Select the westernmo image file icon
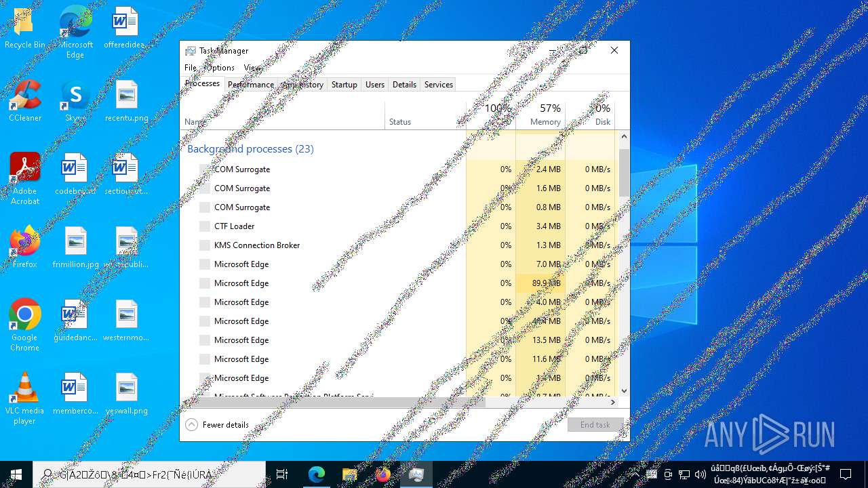This screenshot has width=868, height=488. pos(126,321)
